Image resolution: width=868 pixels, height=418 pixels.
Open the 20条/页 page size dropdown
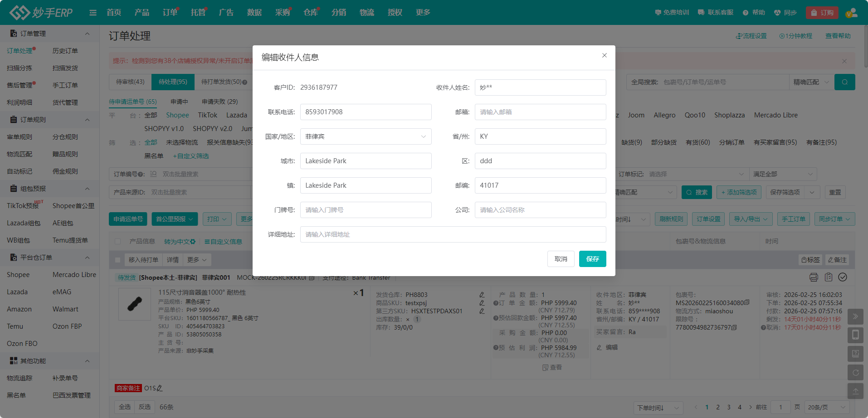point(827,408)
